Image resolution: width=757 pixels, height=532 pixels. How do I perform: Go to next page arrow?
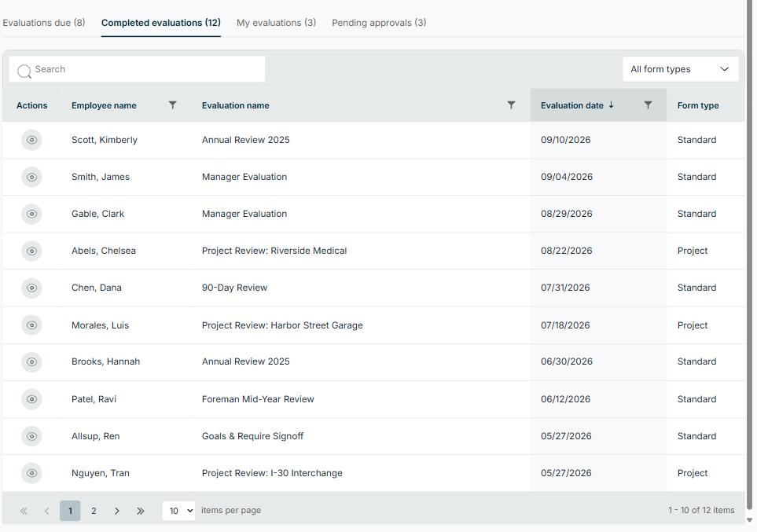click(117, 511)
